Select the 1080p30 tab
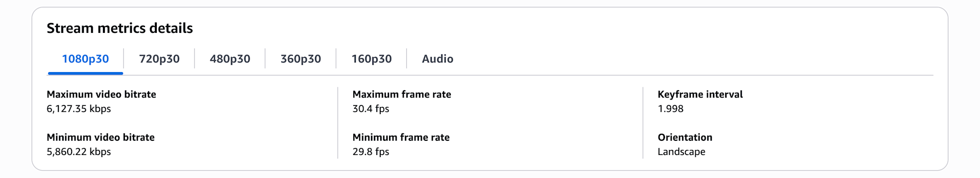The height and width of the screenshot is (178, 980). 85,59
